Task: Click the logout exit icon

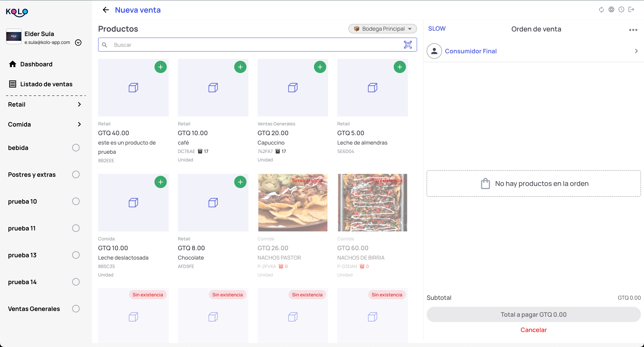Action: point(631,10)
